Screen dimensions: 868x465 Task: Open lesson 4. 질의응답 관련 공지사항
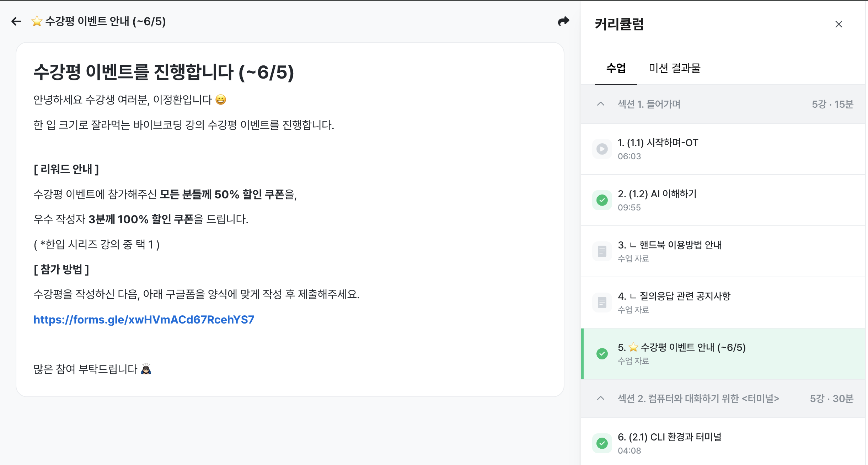click(723, 303)
